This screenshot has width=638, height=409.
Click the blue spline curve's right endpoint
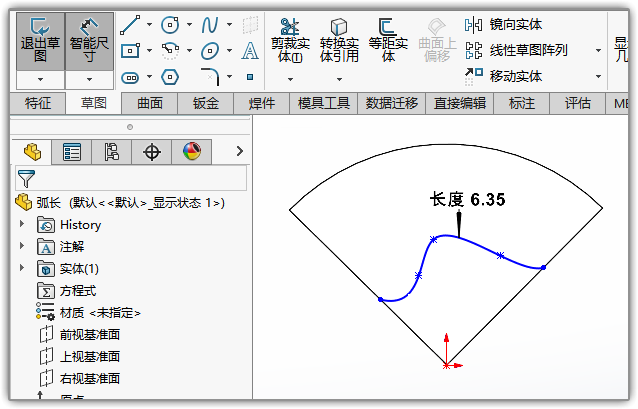(544, 267)
